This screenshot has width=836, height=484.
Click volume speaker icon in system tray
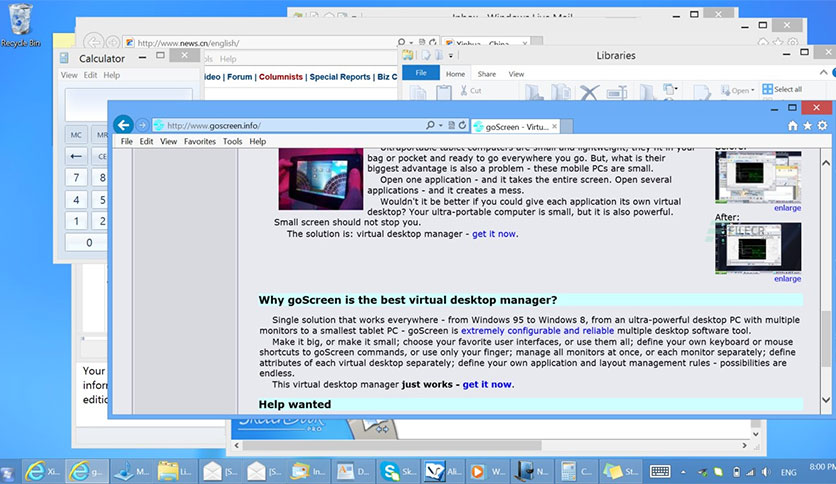click(766, 472)
